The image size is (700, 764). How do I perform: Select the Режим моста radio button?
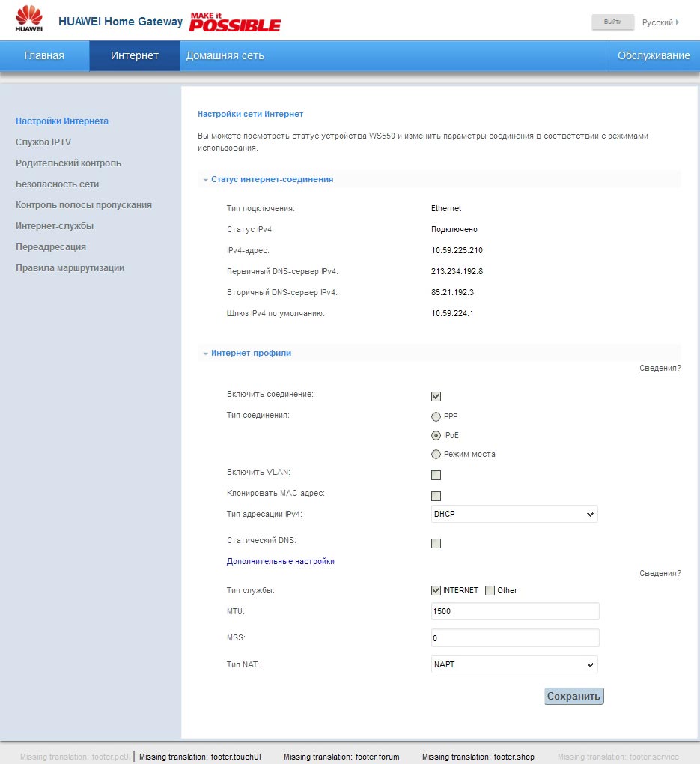click(x=436, y=454)
